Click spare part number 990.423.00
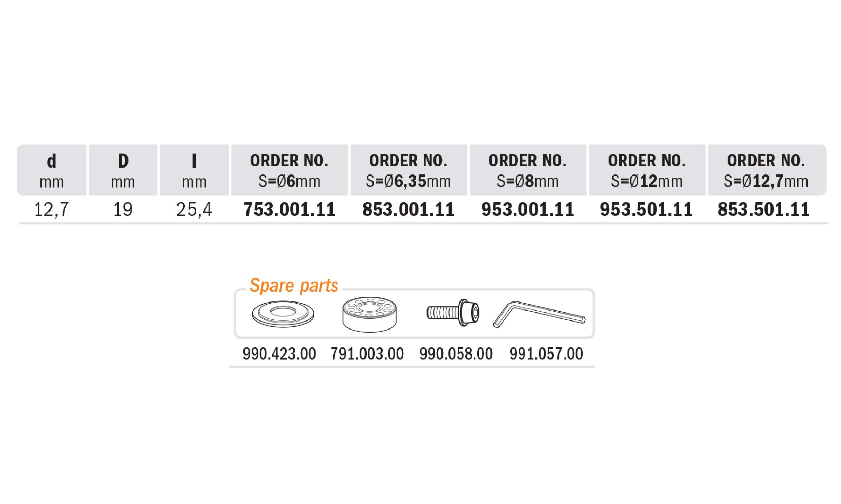Screen dimensions: 841x504 coord(279,353)
